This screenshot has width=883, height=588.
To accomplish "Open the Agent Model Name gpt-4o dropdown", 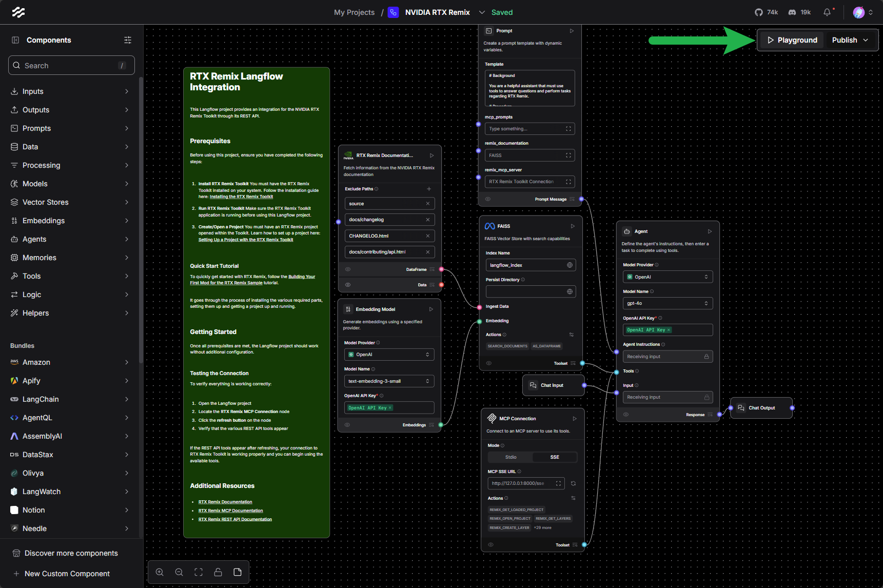I will click(667, 303).
